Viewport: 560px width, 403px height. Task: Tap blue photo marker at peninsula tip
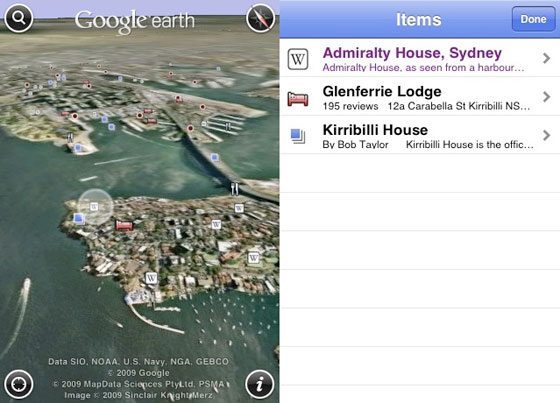click(79, 218)
